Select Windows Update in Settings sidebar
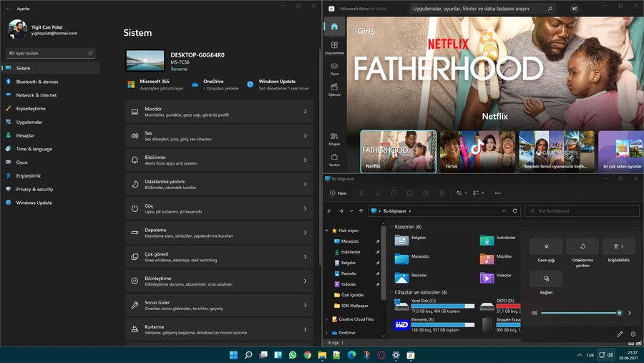The image size is (644, 363). (x=34, y=203)
